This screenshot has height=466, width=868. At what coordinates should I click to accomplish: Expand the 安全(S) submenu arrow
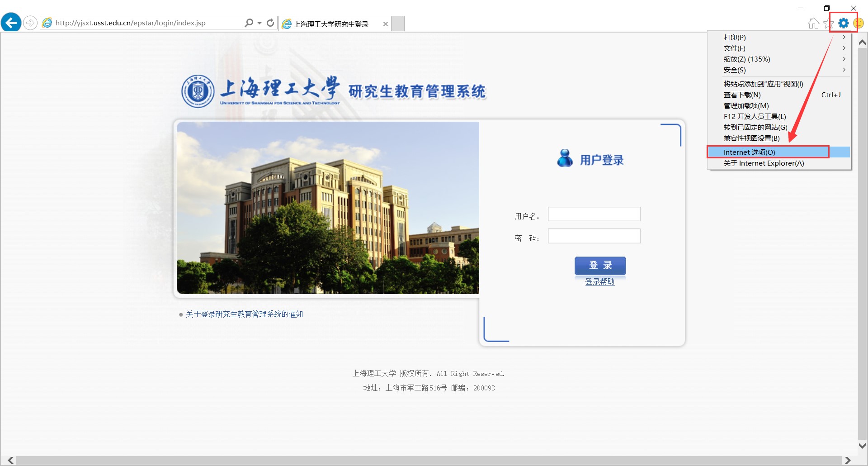pos(844,70)
